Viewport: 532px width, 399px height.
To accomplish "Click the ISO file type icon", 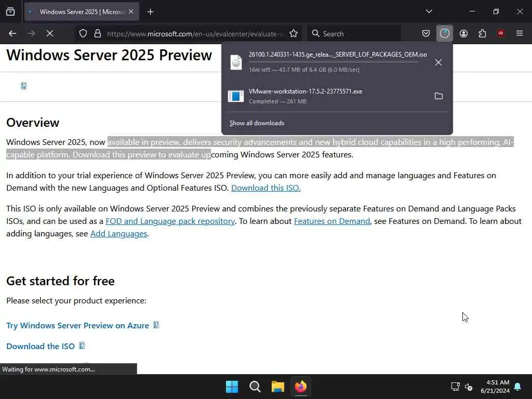I will (x=236, y=62).
